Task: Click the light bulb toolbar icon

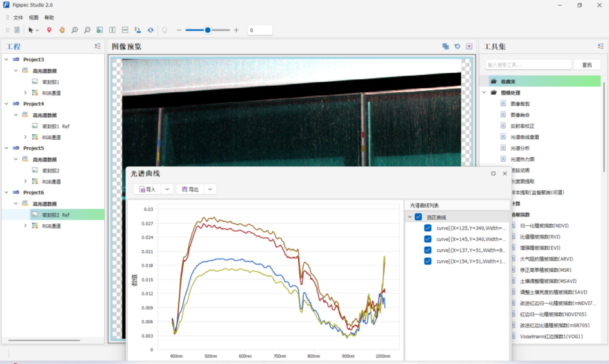Action: tap(165, 30)
